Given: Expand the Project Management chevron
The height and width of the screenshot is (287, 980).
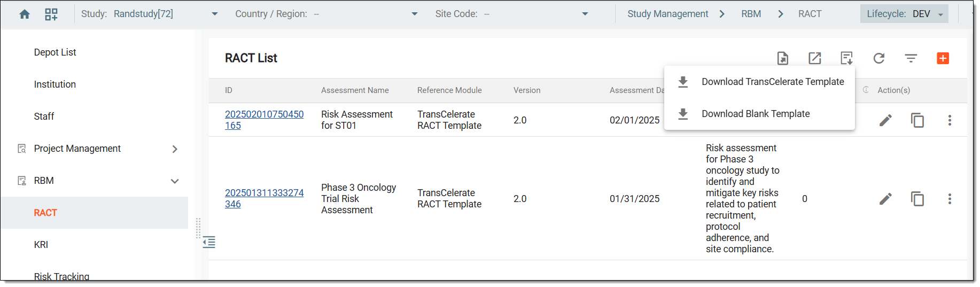Looking at the screenshot, I should coord(175,149).
